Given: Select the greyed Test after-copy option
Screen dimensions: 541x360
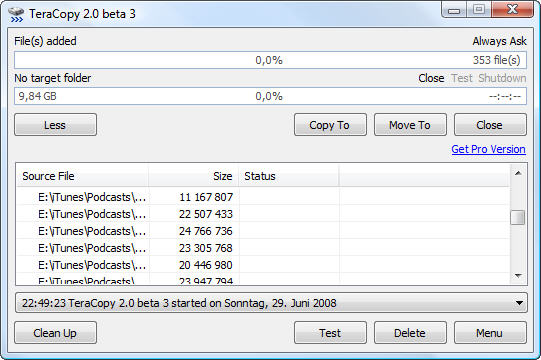Looking at the screenshot, I should pos(462,78).
